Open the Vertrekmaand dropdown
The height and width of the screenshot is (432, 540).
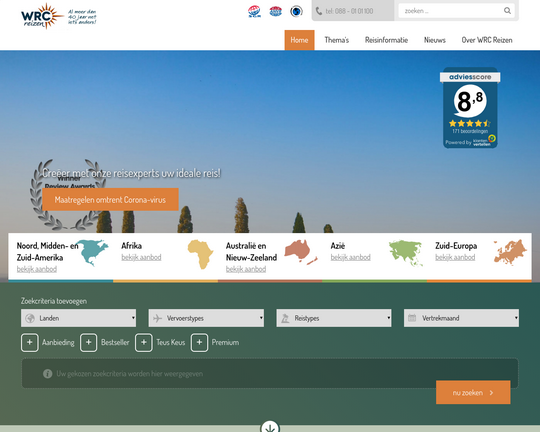tap(461, 318)
